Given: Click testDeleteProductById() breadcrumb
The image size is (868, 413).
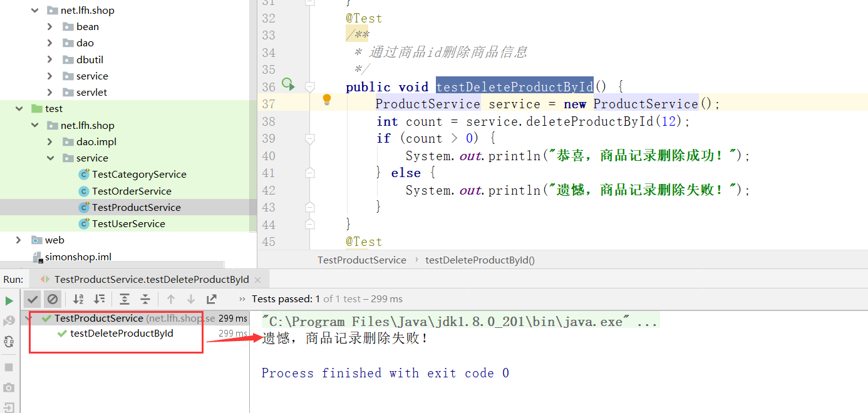Looking at the screenshot, I should pyautogui.click(x=480, y=260).
